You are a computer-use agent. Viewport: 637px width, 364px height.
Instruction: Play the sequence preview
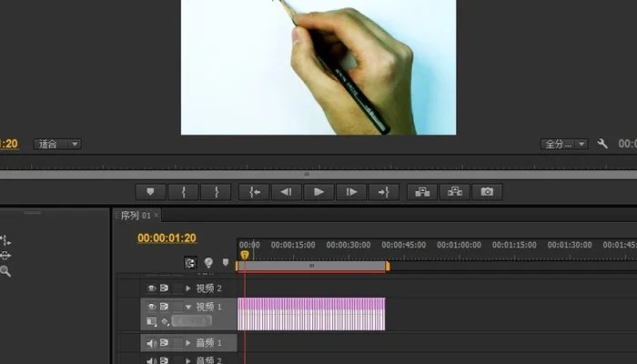[318, 192]
